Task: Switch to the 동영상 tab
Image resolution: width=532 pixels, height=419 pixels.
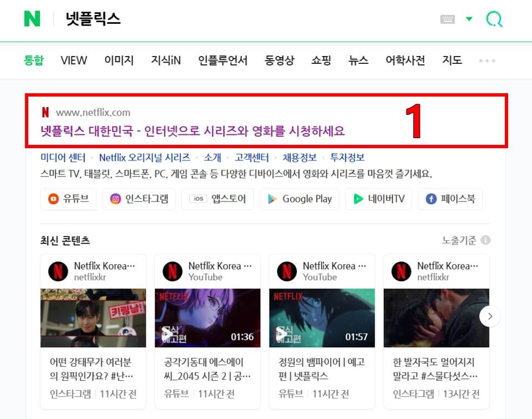Action: pyautogui.click(x=279, y=60)
